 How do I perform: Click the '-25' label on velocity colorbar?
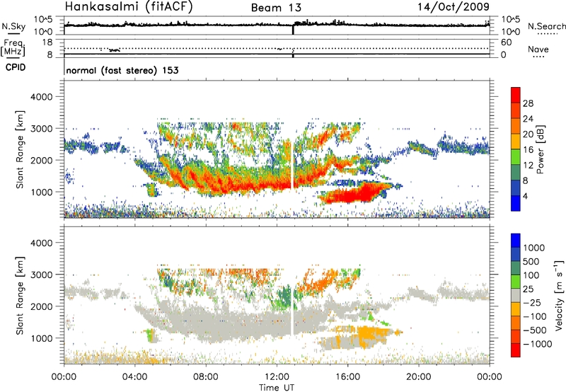(531, 302)
